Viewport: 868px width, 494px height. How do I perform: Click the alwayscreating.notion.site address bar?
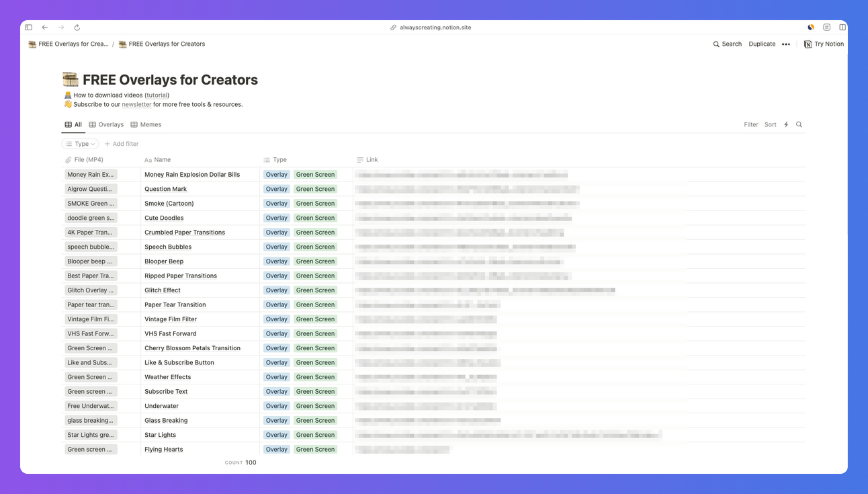pos(434,28)
